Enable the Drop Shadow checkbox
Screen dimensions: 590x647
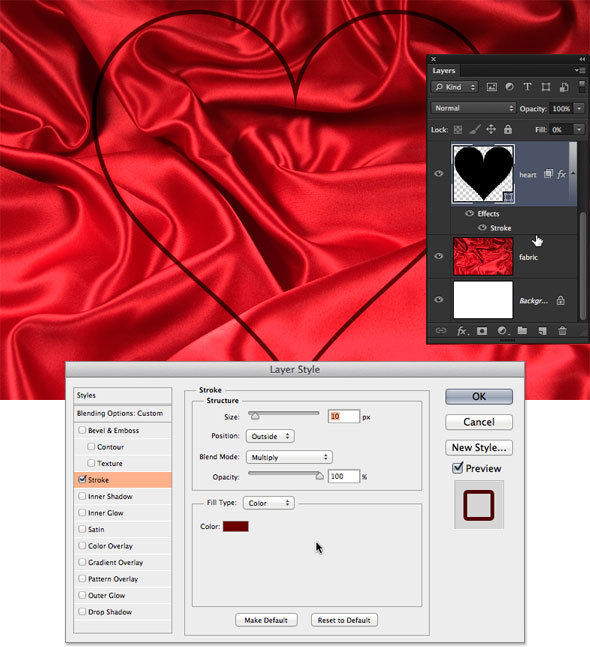82,612
